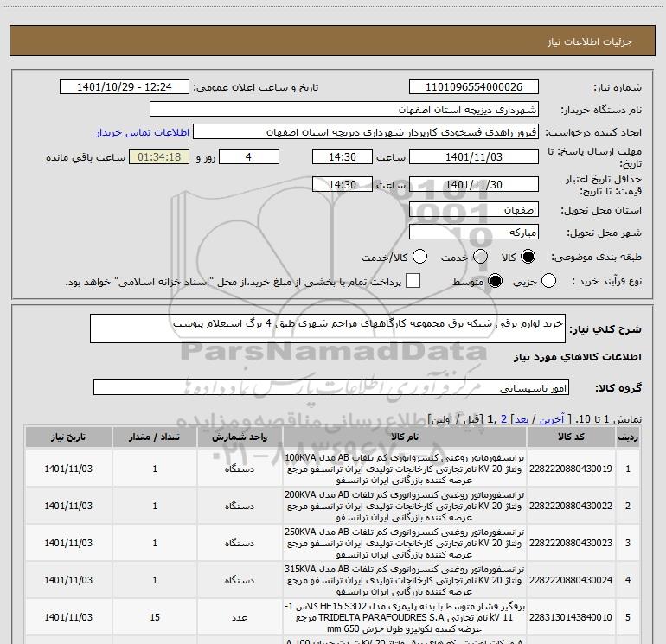Screen dimensions: 666x644
Task: Choose the متوسط purchase type option
Action: (495, 281)
